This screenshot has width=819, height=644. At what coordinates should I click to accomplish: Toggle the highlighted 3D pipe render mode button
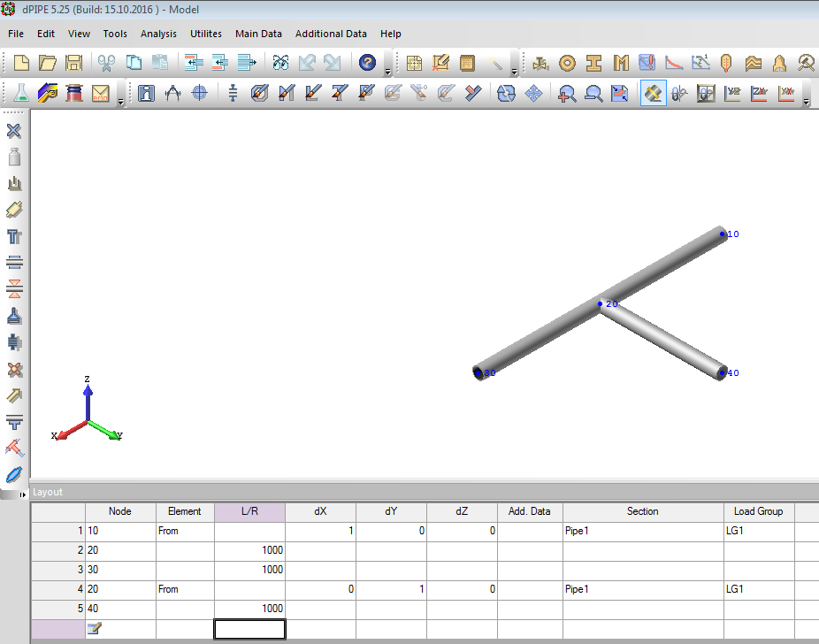tap(653, 93)
